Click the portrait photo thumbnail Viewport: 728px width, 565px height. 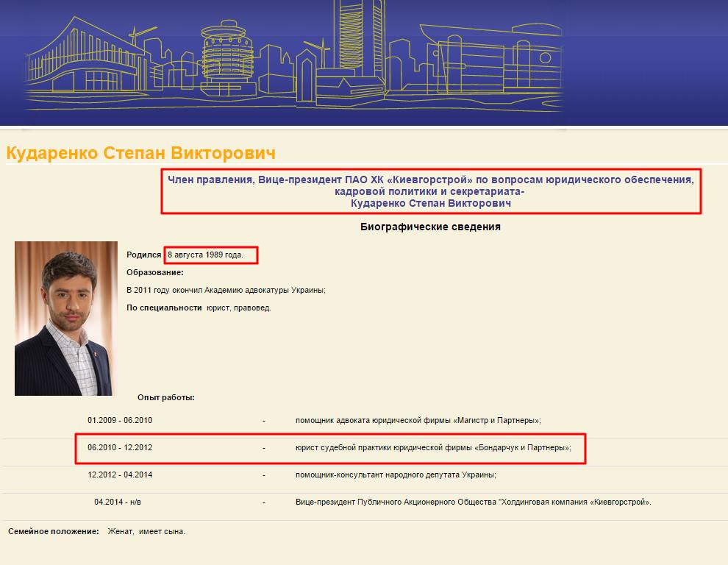66,319
